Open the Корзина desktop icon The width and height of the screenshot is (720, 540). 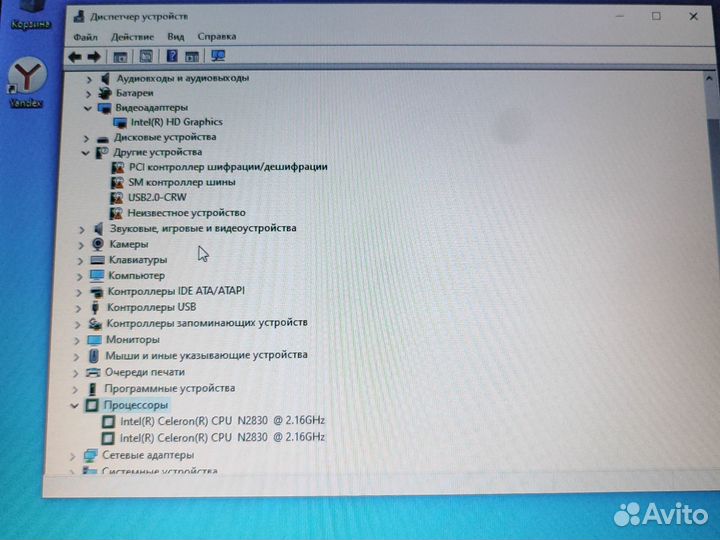coord(30,15)
